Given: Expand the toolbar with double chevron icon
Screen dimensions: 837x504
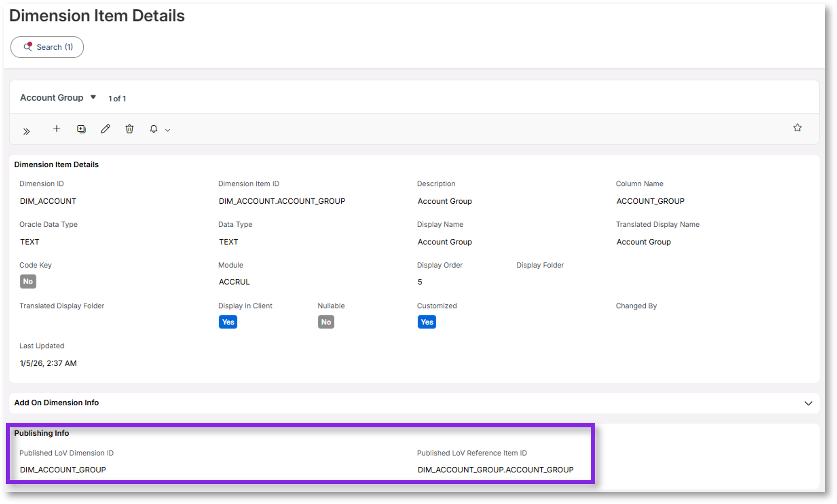Looking at the screenshot, I should (27, 131).
